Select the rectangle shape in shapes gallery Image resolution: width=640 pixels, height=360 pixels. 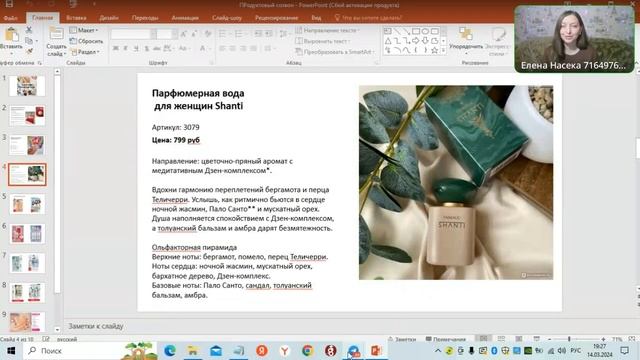pyautogui.click(x=416, y=31)
